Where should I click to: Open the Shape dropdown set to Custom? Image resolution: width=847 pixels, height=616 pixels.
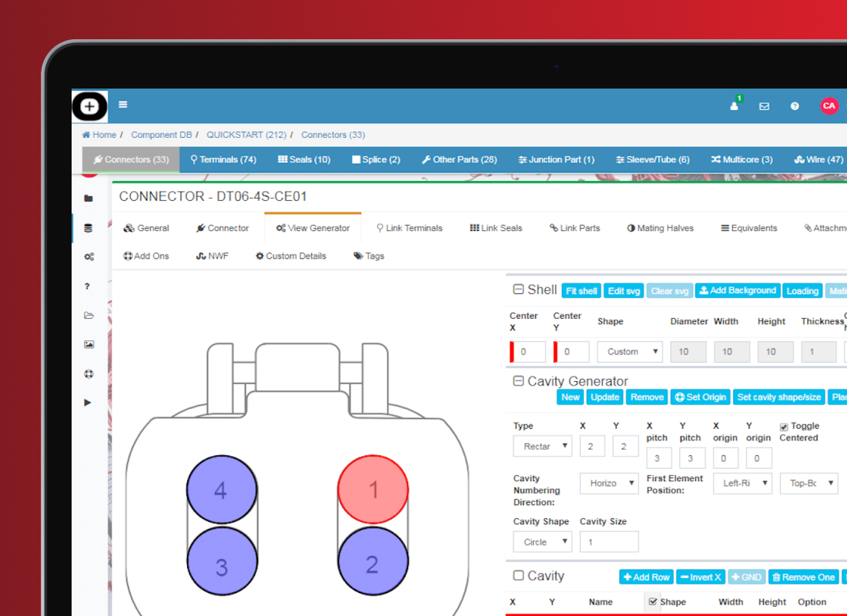tap(629, 352)
